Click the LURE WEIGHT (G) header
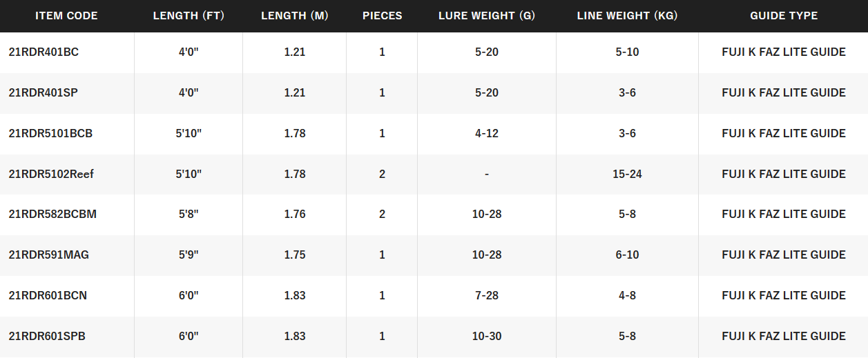 coord(487,16)
